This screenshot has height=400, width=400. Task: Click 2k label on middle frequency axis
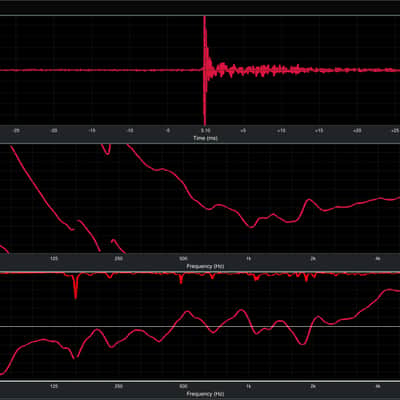(x=313, y=259)
